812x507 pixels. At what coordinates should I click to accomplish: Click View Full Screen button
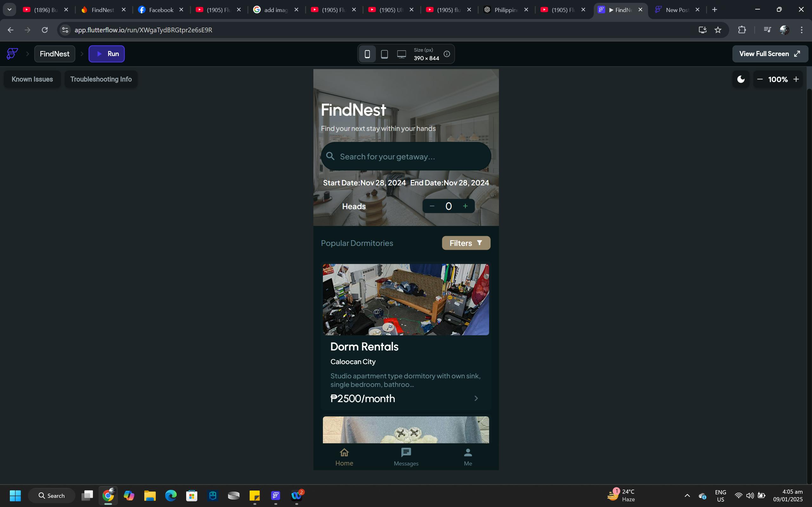770,54
